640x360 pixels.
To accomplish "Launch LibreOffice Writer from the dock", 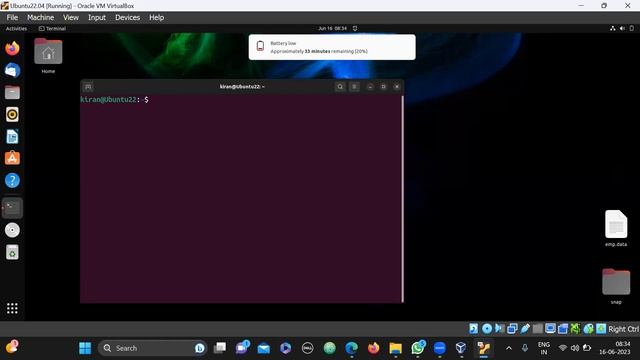I will tap(12, 137).
